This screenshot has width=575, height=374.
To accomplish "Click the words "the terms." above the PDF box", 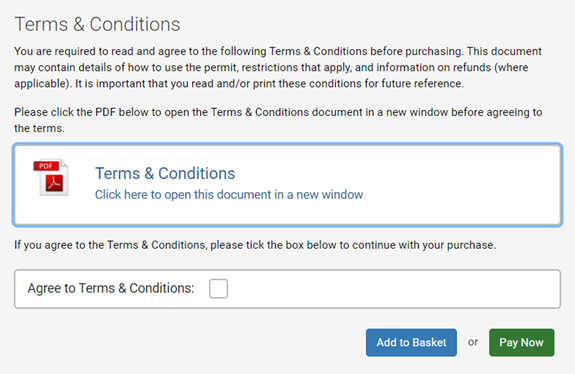I will point(39,128).
